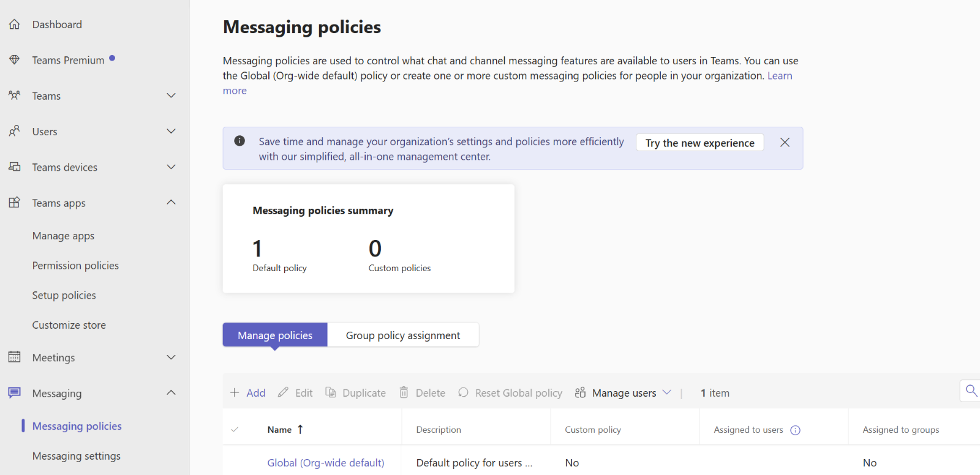This screenshot has height=475, width=980.
Task: Click the Delete trash icon
Action: pos(404,392)
